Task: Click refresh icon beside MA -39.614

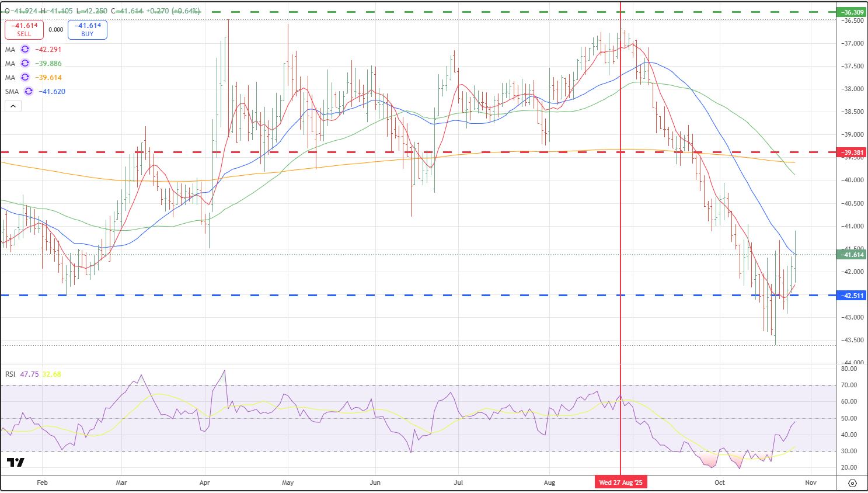Action: 25,78
